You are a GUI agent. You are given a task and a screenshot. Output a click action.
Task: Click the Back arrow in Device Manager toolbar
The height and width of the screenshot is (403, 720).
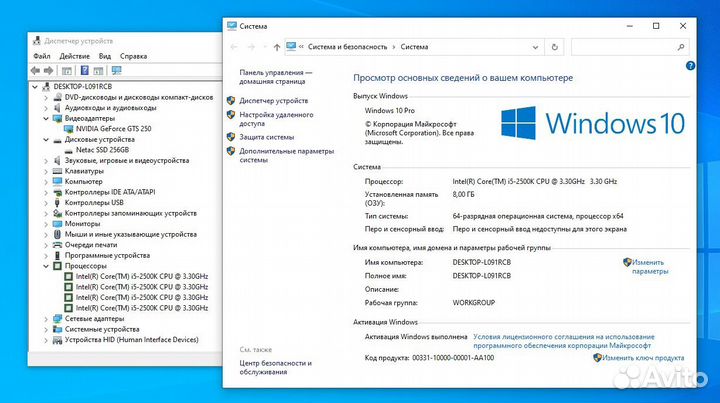pyautogui.click(x=35, y=71)
